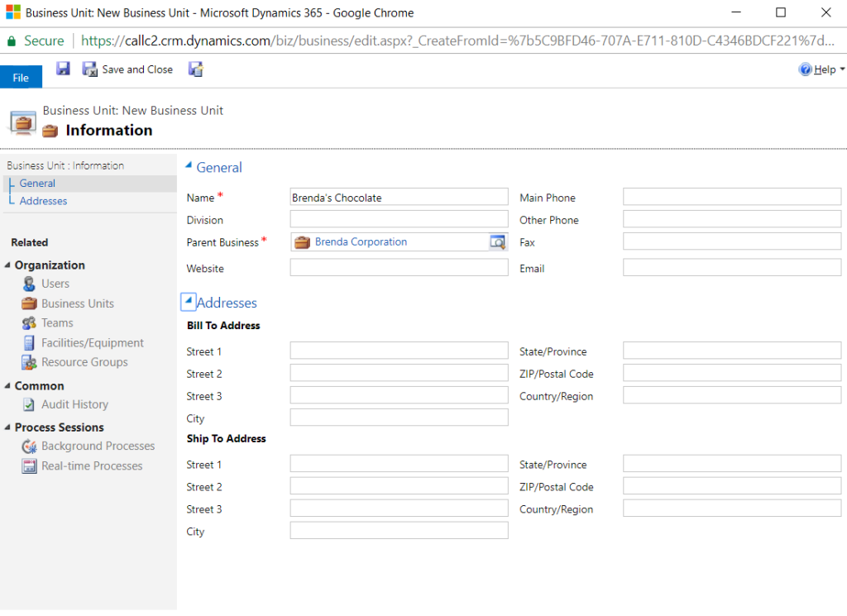Click the Resource Groups icon
The width and height of the screenshot is (847, 616).
(x=29, y=362)
